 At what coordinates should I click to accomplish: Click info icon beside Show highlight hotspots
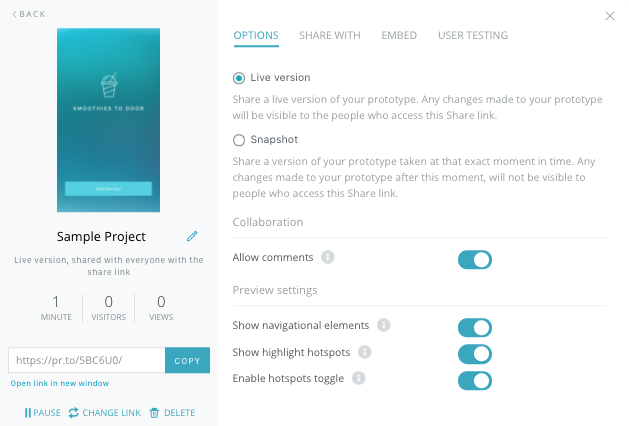365,352
